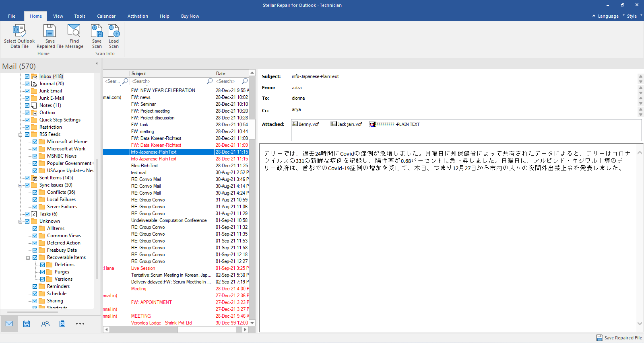Click message list vertical scrollbar down arrow
This screenshot has width=644, height=343.
click(x=252, y=323)
